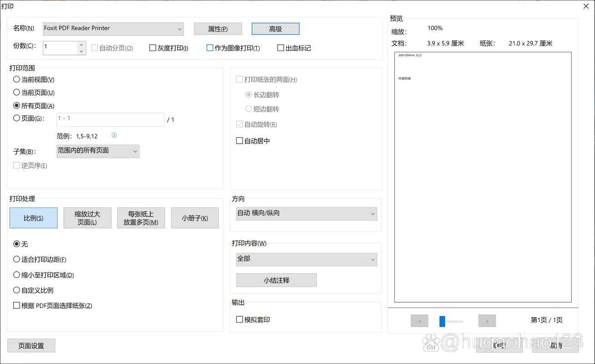The image size is (595, 364).
Task: Enable 灰度打印 grayscale printing
Action: click(x=153, y=47)
